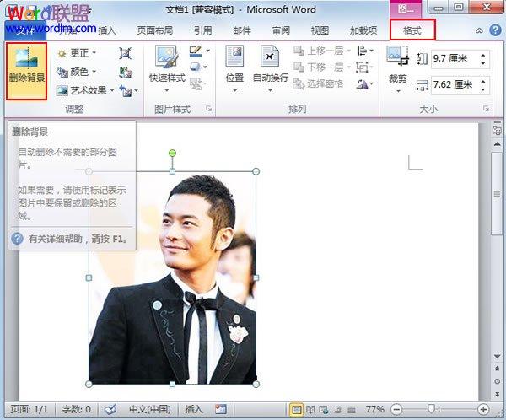Expand the 更正 Corrections dropdown

[x=77, y=53]
